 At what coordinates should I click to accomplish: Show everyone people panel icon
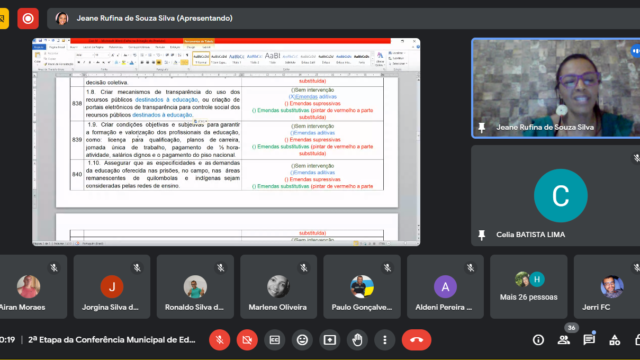pyautogui.click(x=564, y=340)
